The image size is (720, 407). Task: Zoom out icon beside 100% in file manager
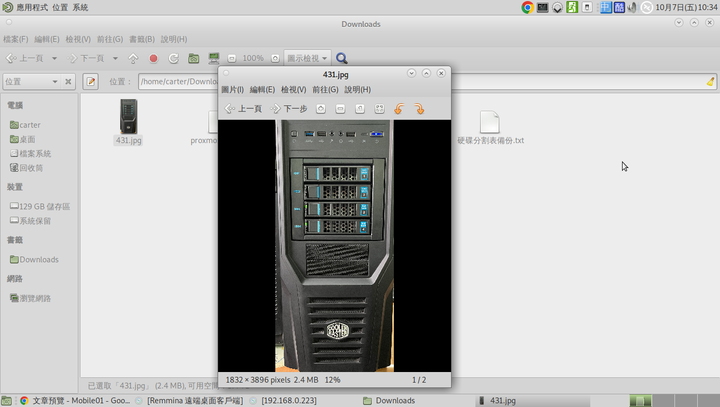tap(232, 58)
